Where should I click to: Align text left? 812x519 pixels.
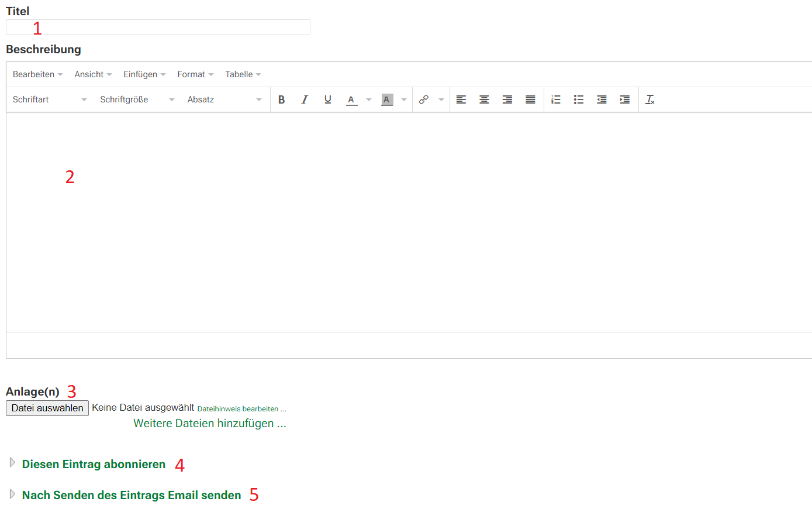tap(461, 99)
